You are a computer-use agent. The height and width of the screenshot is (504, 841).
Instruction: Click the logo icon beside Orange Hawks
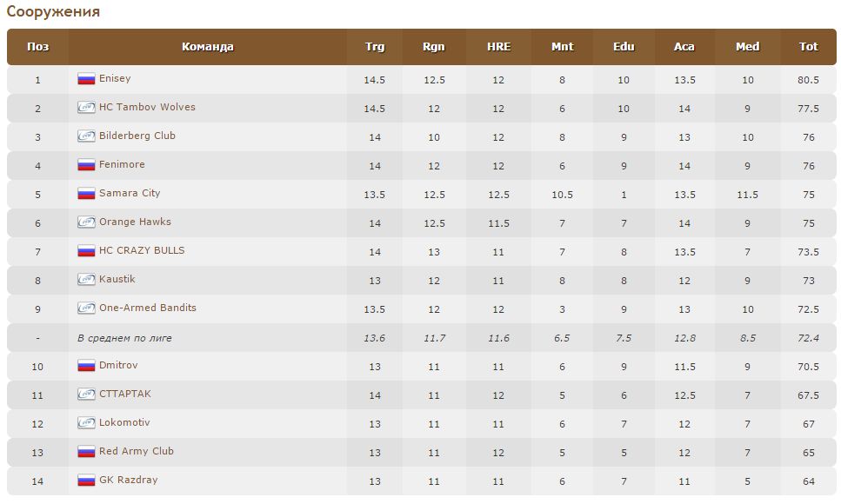pyautogui.click(x=86, y=222)
